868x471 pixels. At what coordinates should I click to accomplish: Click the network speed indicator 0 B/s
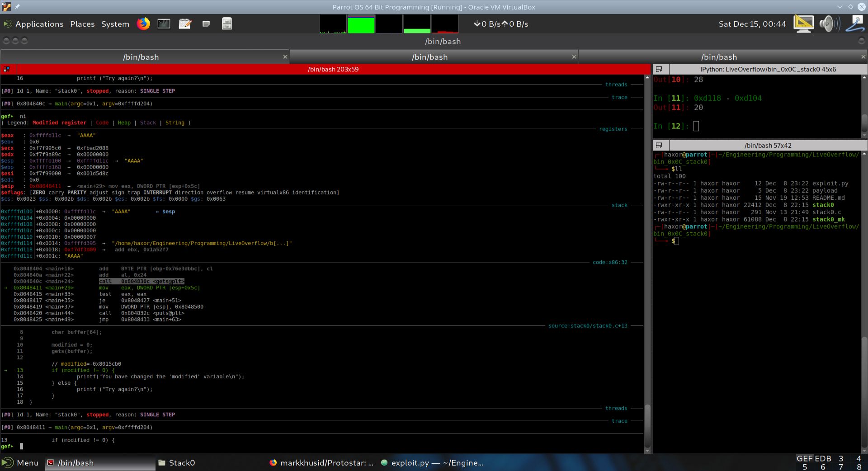coord(501,24)
